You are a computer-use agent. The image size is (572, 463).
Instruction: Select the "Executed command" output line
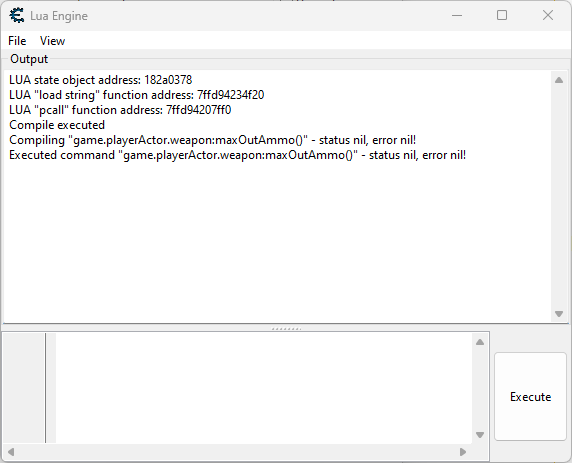(x=237, y=155)
